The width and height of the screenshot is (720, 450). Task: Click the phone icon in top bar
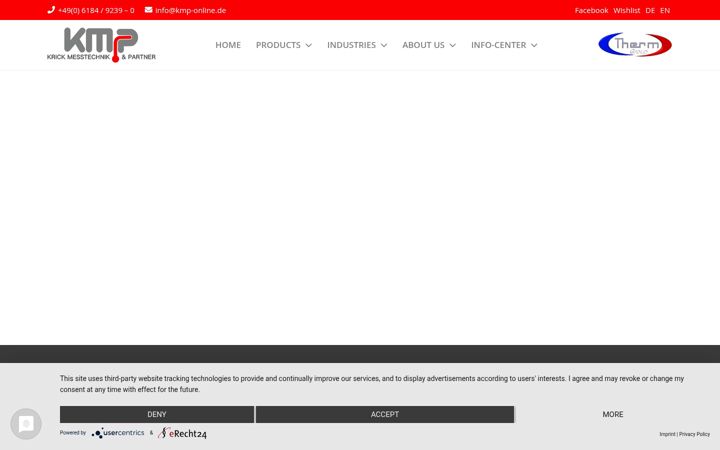pos(51,10)
